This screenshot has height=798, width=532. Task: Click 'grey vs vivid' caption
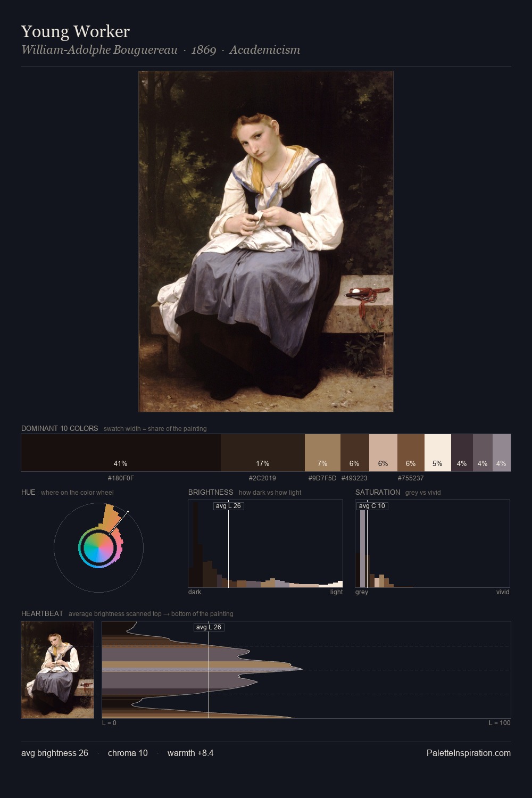tap(423, 493)
